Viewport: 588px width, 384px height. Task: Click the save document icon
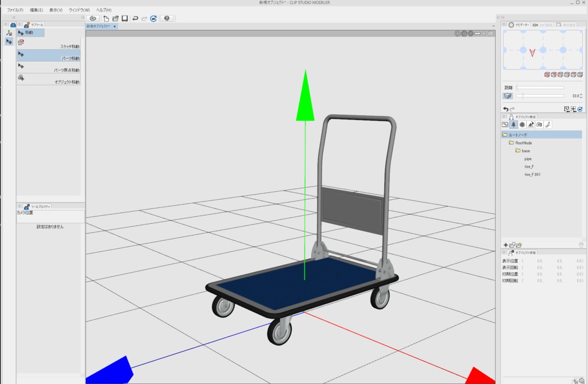[x=125, y=18]
